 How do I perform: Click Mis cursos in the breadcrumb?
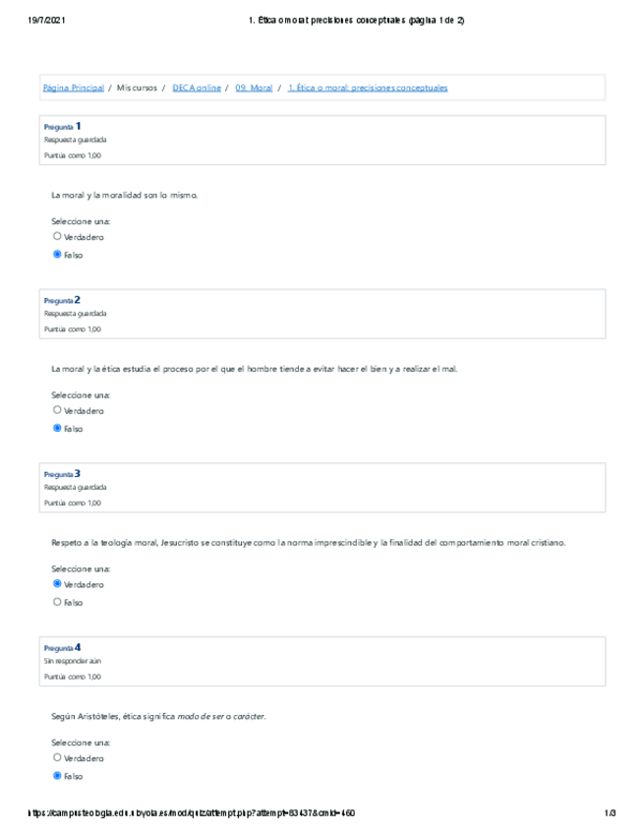pyautogui.click(x=136, y=88)
